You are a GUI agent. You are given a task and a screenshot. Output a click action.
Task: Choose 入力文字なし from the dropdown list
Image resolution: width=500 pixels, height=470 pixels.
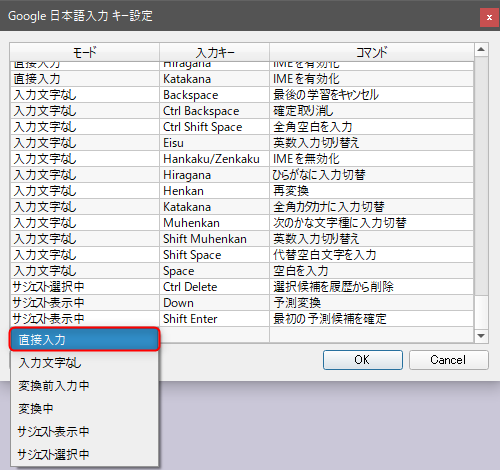click(x=85, y=363)
